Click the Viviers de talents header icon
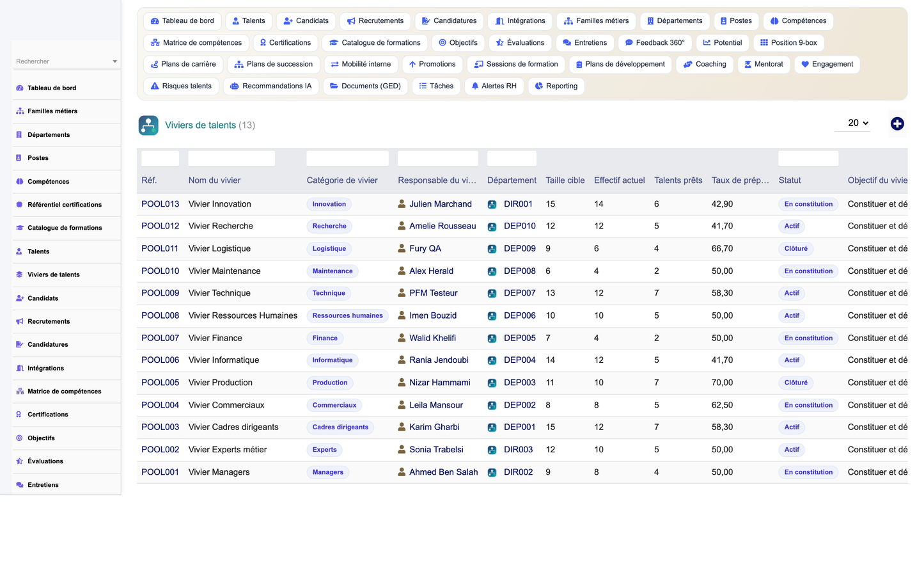This screenshot has height=572, width=924. [148, 125]
